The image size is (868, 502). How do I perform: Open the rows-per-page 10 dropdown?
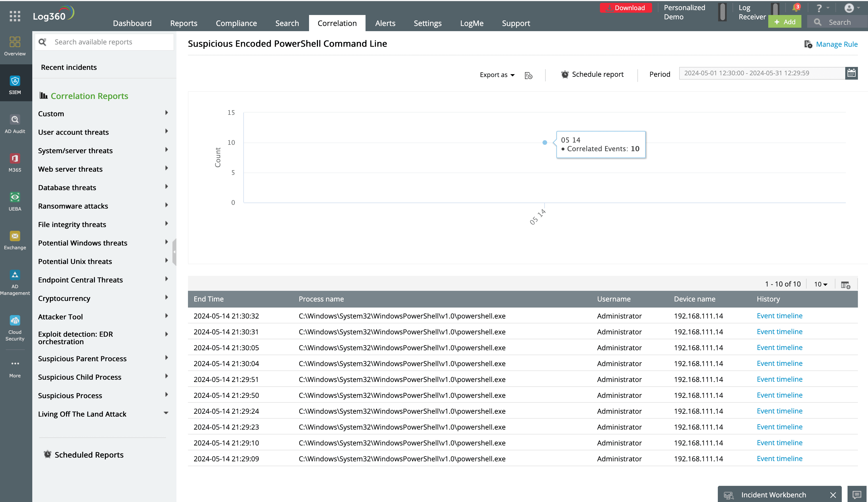[820, 284]
